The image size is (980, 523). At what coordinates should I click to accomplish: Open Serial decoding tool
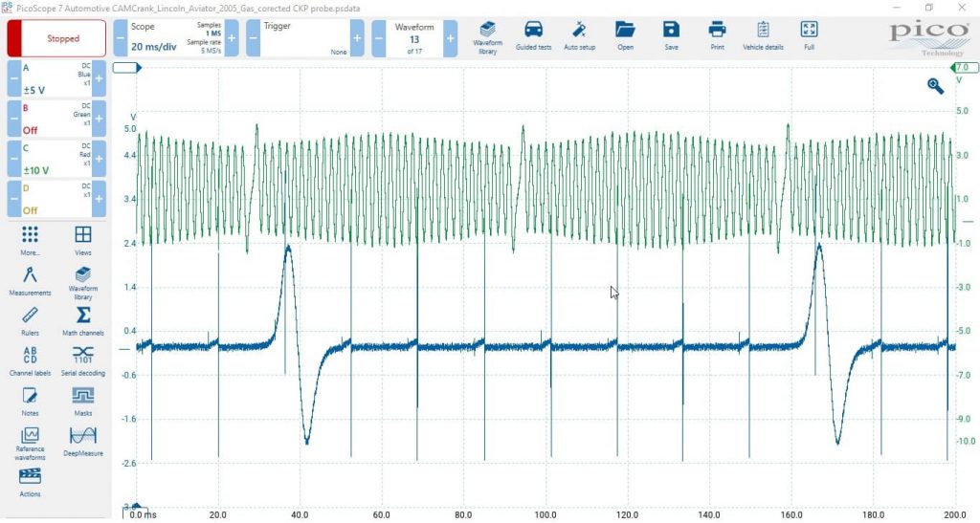coord(83,360)
